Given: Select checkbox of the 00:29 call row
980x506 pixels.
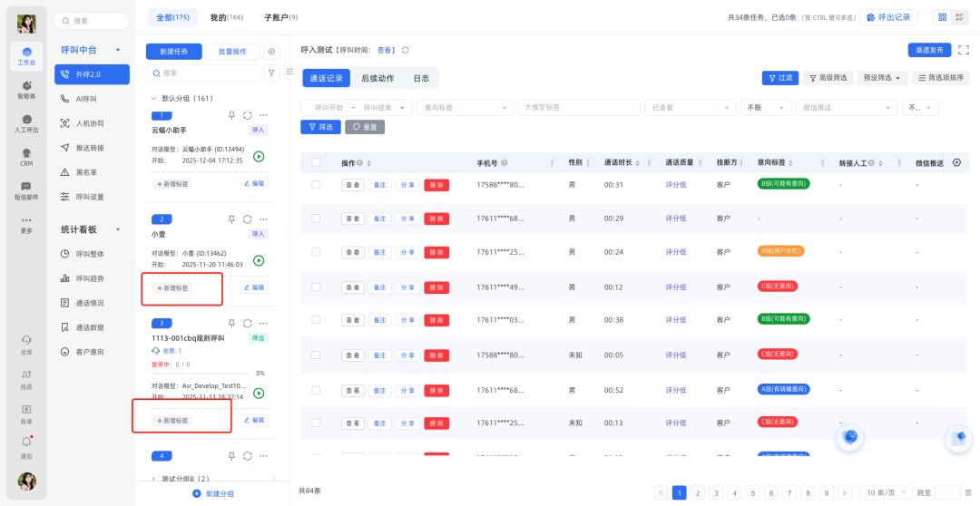Looking at the screenshot, I should 316,219.
